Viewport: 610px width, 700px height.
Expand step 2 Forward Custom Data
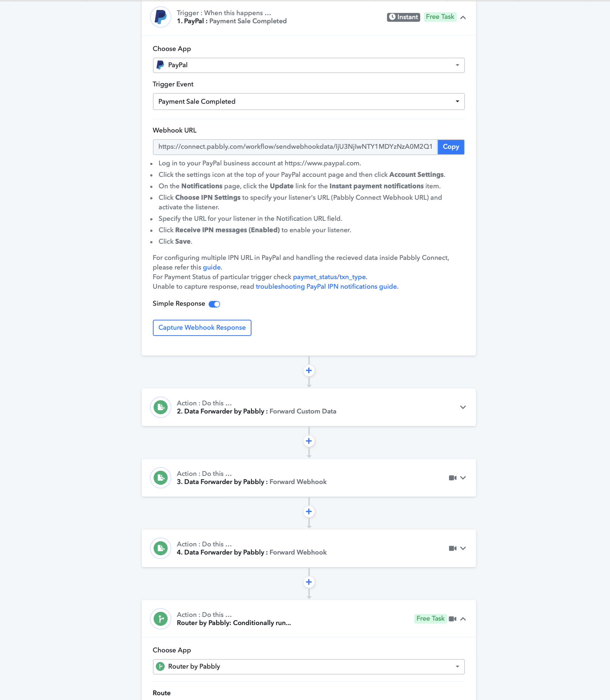(x=463, y=407)
